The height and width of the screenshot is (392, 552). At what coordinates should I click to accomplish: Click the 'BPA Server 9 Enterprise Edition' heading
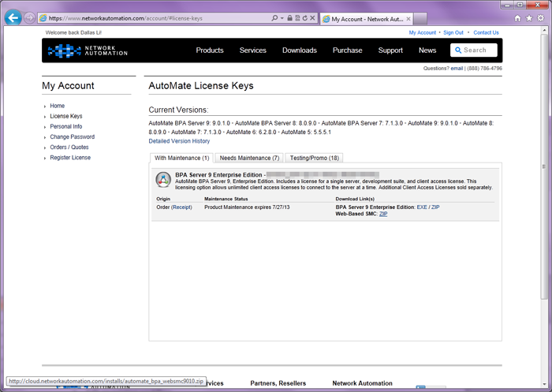[x=218, y=174]
